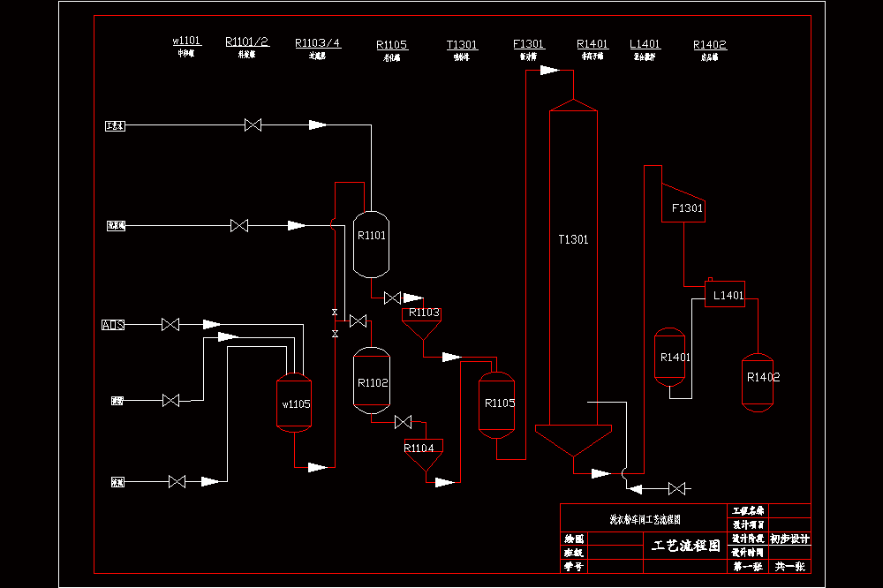The width and height of the screenshot is (883, 588).
Task: Click the 设计阶段 cell in the title block
Action: point(748,539)
